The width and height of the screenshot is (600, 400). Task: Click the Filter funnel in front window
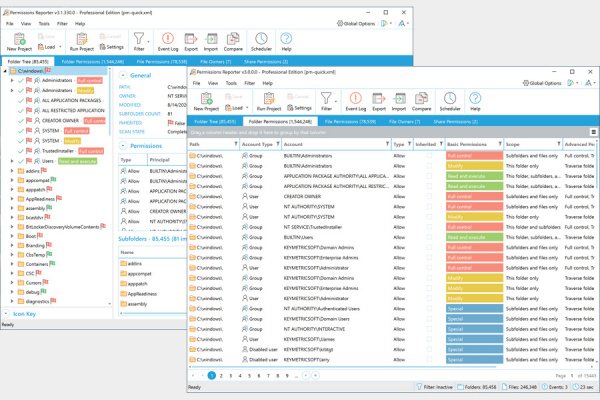pyautogui.click(x=326, y=101)
